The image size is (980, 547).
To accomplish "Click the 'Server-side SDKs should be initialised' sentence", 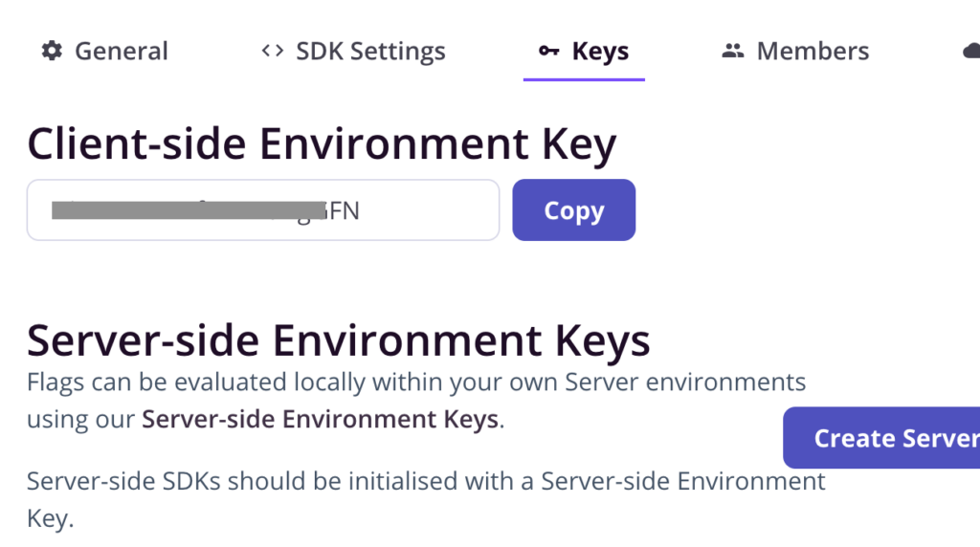I will click(x=426, y=499).
